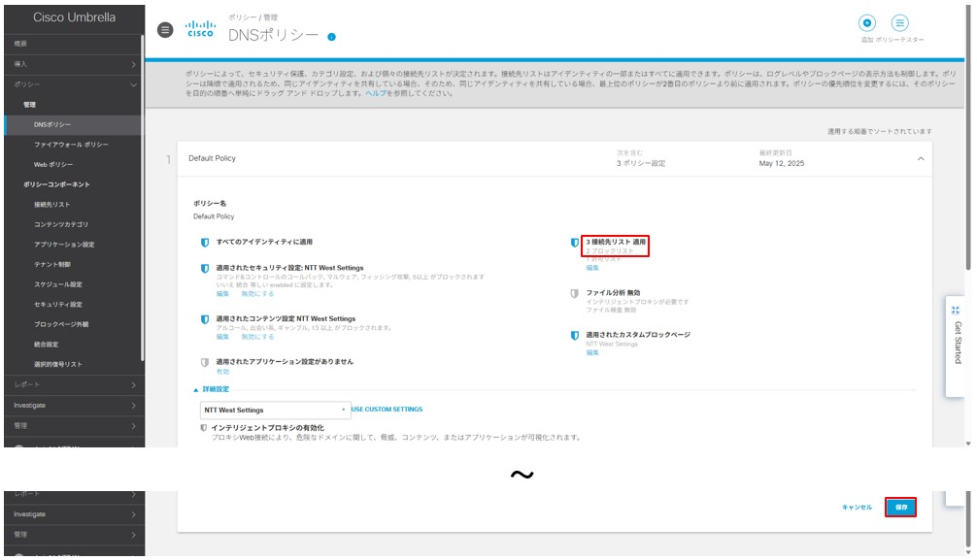Screen dimensions: 977x560
Task: Open 概要 in the sidebar
Action: [x=20, y=44]
